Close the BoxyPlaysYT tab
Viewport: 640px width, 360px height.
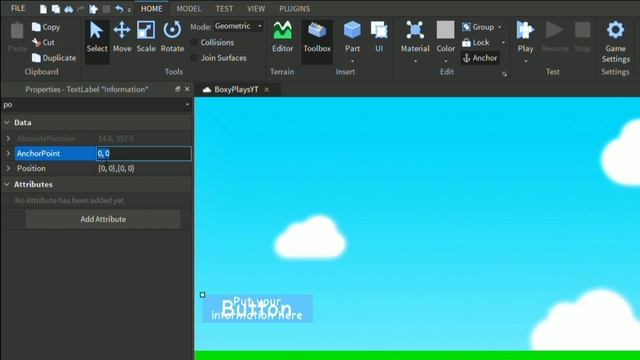point(267,89)
